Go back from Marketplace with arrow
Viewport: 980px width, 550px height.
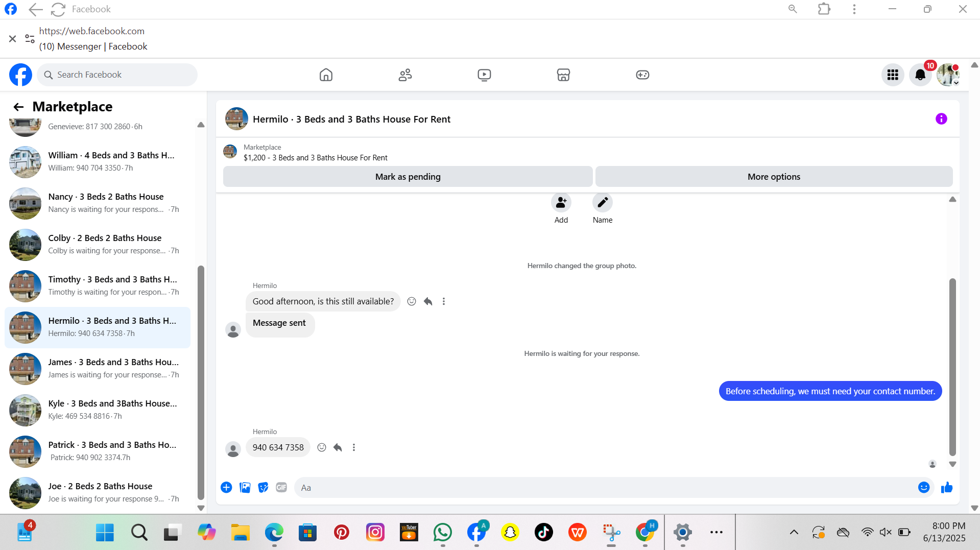click(x=19, y=107)
